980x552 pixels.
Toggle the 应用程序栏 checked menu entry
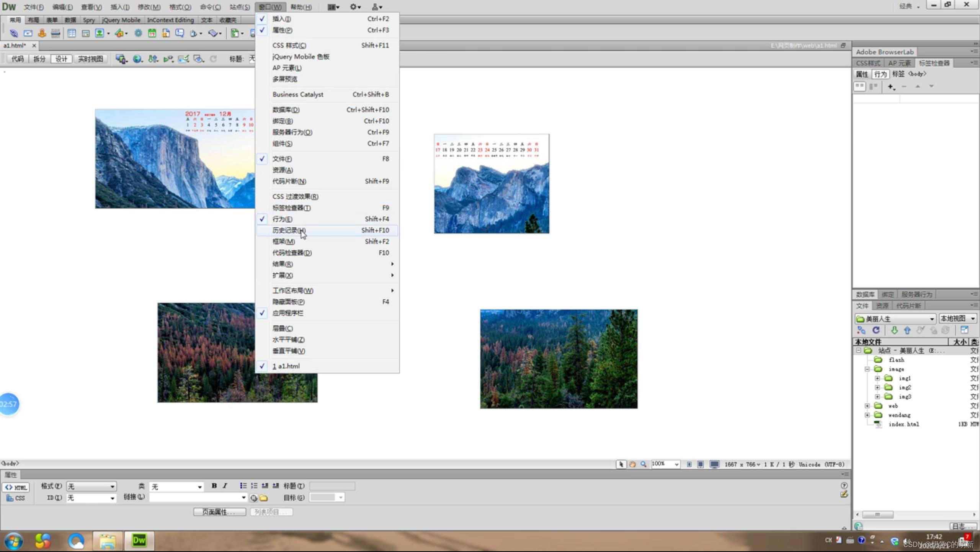[287, 313]
